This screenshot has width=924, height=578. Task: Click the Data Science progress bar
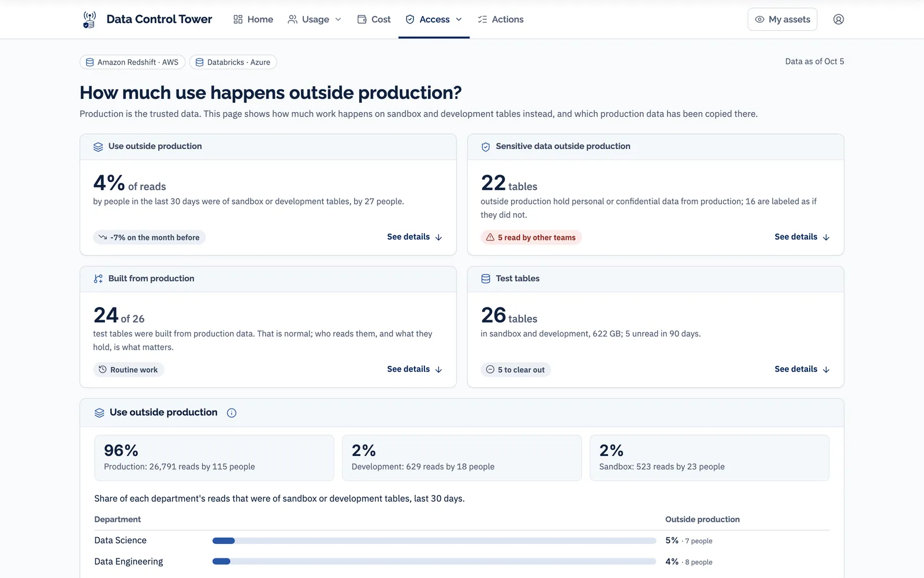point(434,541)
